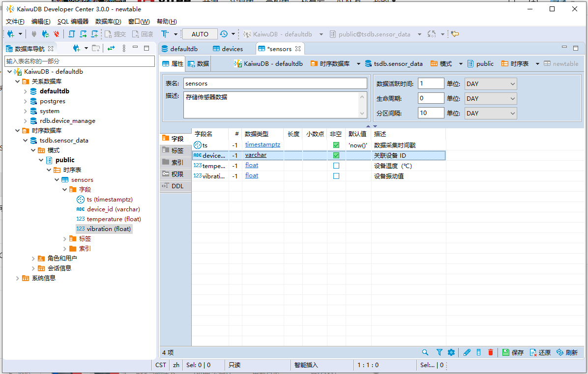
Task: Toggle the not-null checkbox for device field
Action: (336, 155)
